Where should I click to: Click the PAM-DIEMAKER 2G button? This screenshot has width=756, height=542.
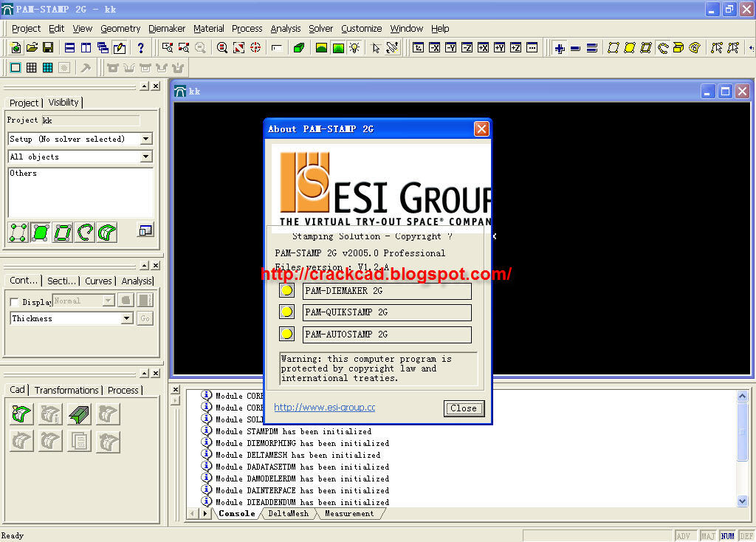point(387,291)
